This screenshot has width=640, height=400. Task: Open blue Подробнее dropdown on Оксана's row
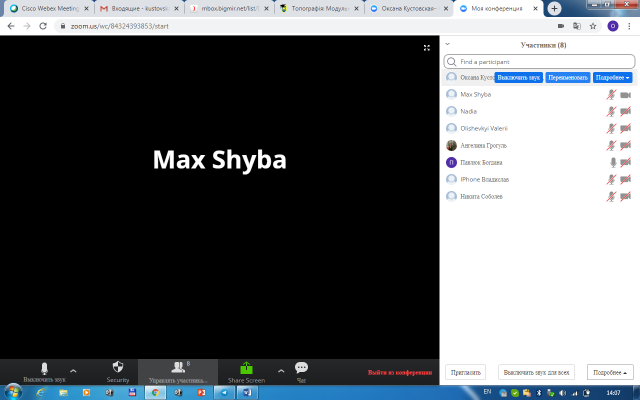(612, 78)
